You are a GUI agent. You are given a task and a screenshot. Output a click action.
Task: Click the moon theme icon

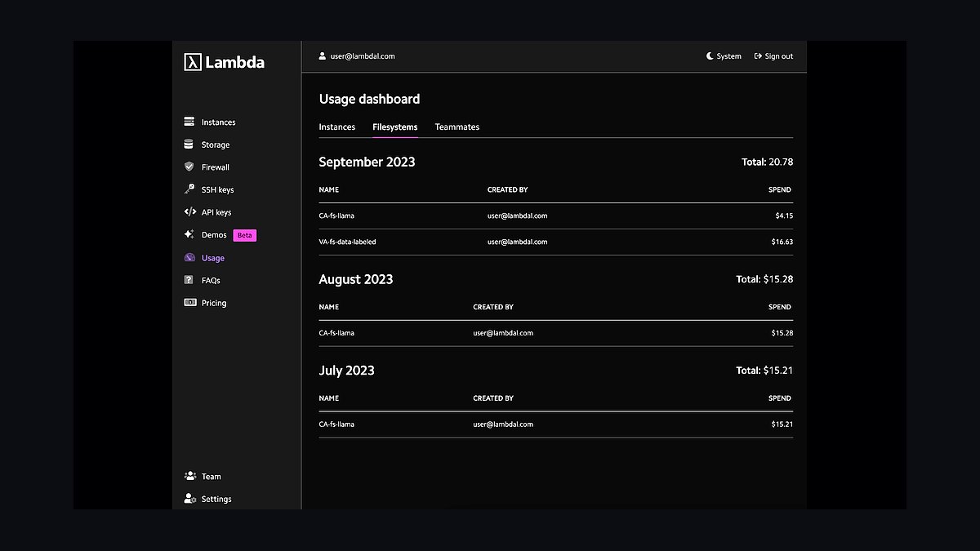coord(710,56)
